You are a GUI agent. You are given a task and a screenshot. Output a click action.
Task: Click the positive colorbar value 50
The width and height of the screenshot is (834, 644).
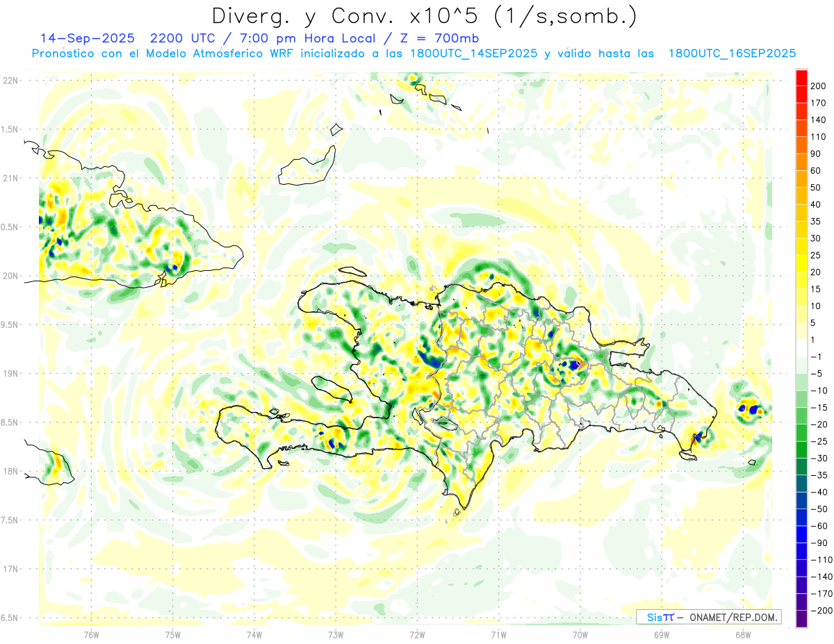click(816, 188)
